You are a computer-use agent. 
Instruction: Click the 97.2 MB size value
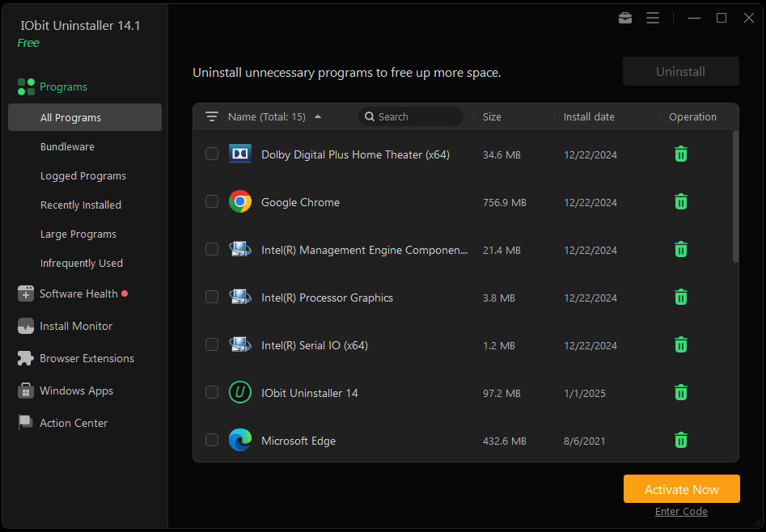click(x=501, y=393)
